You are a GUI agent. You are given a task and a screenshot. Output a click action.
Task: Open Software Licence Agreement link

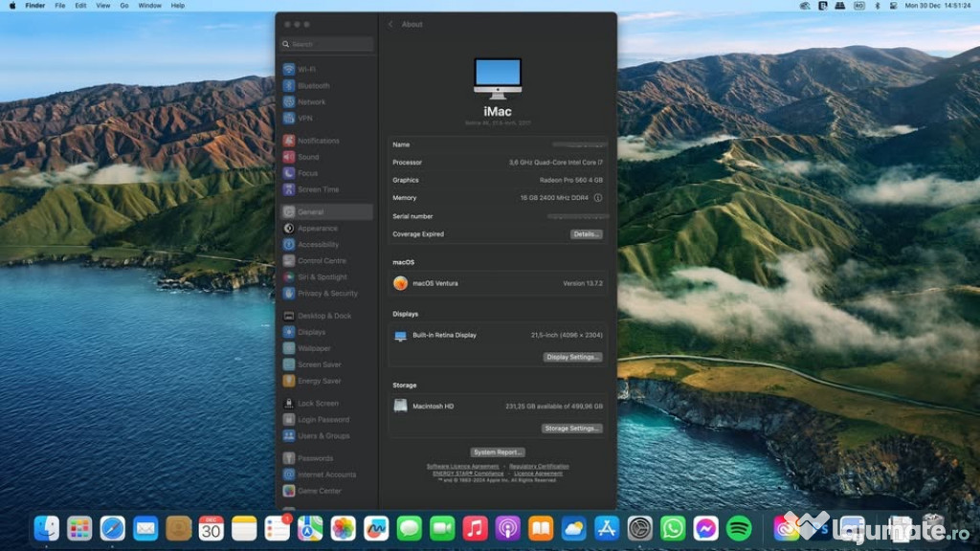(x=462, y=467)
